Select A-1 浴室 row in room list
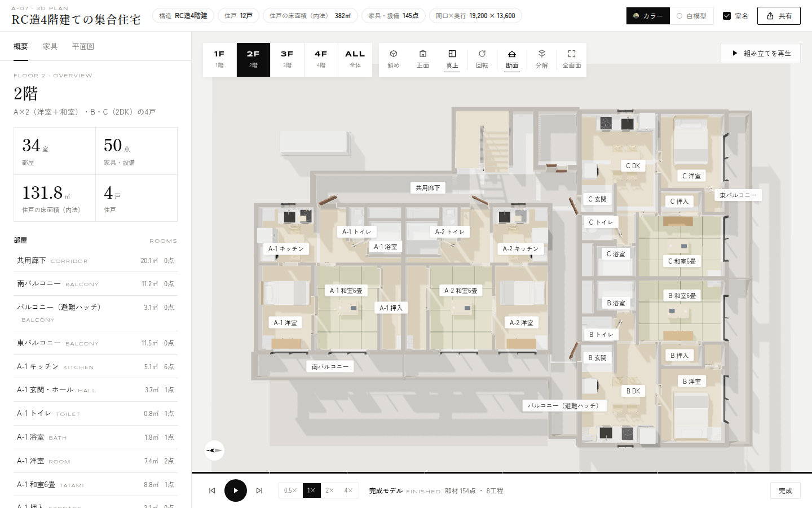This screenshot has height=508, width=812. click(x=95, y=437)
